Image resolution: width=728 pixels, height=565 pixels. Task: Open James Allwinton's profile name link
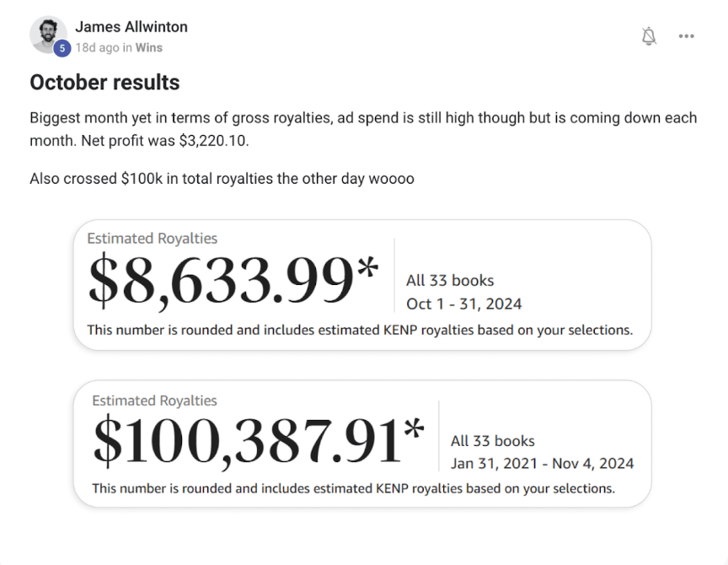[131, 27]
